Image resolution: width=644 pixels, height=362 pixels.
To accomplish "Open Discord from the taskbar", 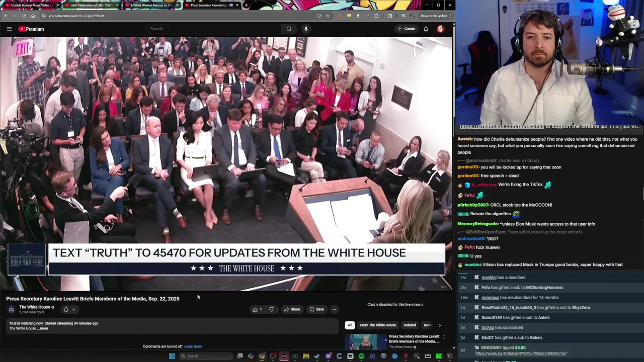I will pos(328,356).
